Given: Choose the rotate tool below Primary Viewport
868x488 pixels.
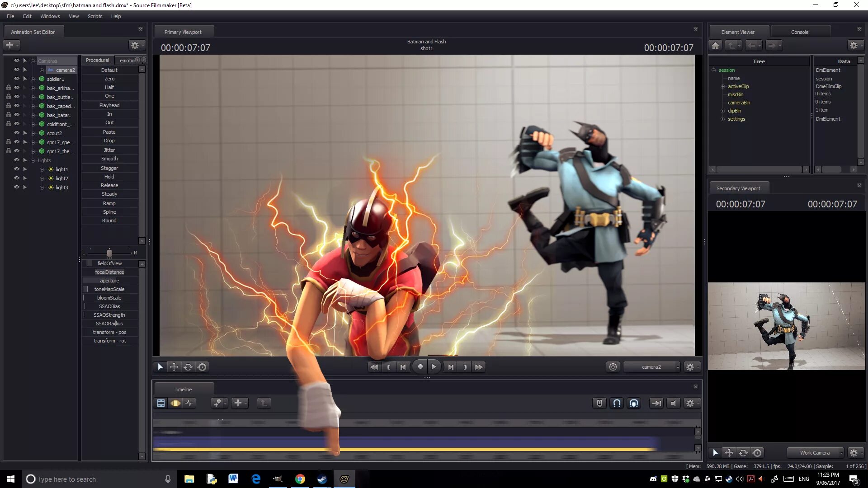Looking at the screenshot, I should click(188, 367).
